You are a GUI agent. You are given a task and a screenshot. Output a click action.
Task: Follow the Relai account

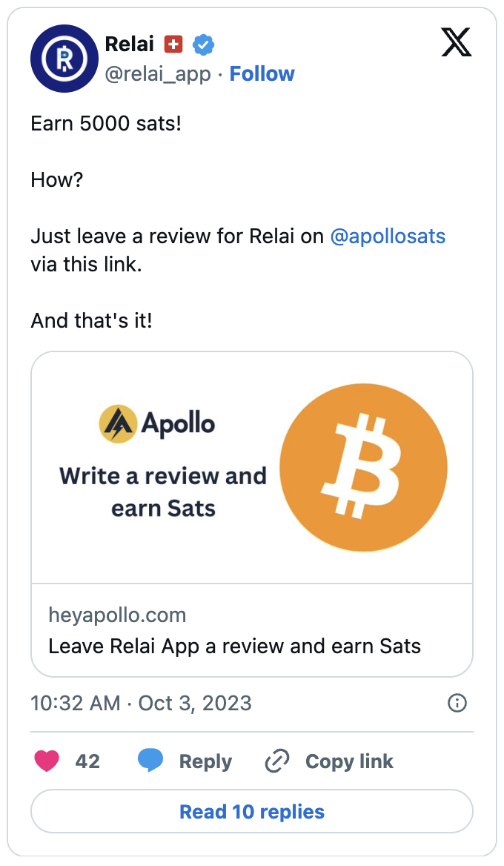pyautogui.click(x=262, y=73)
